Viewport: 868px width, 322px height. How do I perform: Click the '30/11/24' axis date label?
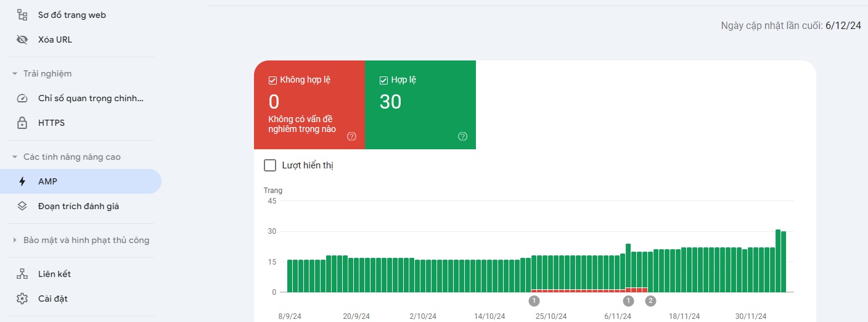[752, 316]
